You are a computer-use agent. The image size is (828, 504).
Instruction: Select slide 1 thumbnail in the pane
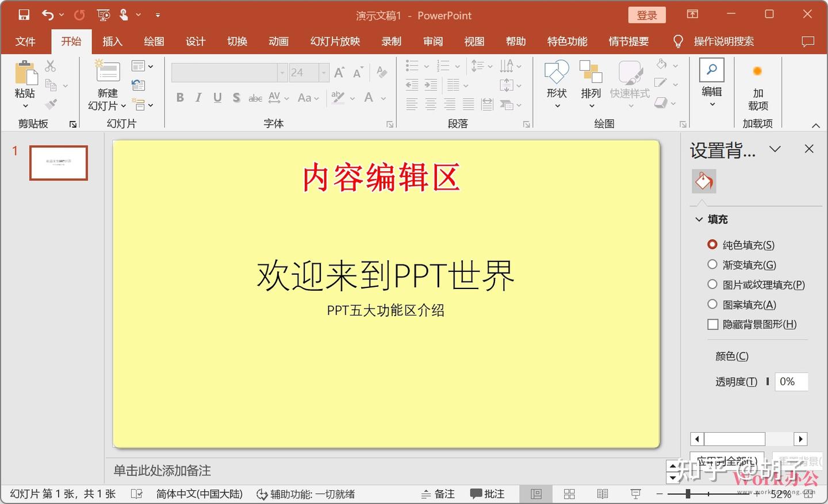pos(58,163)
